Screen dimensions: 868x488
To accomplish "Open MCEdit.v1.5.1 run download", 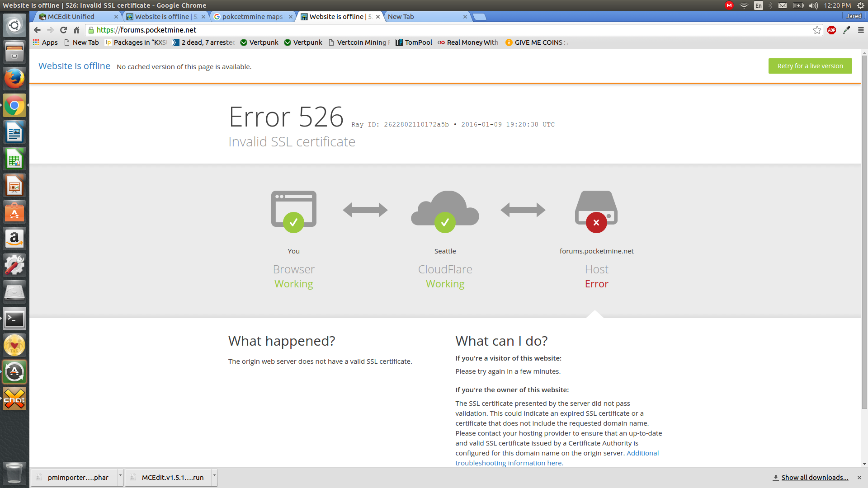I will pyautogui.click(x=168, y=477).
